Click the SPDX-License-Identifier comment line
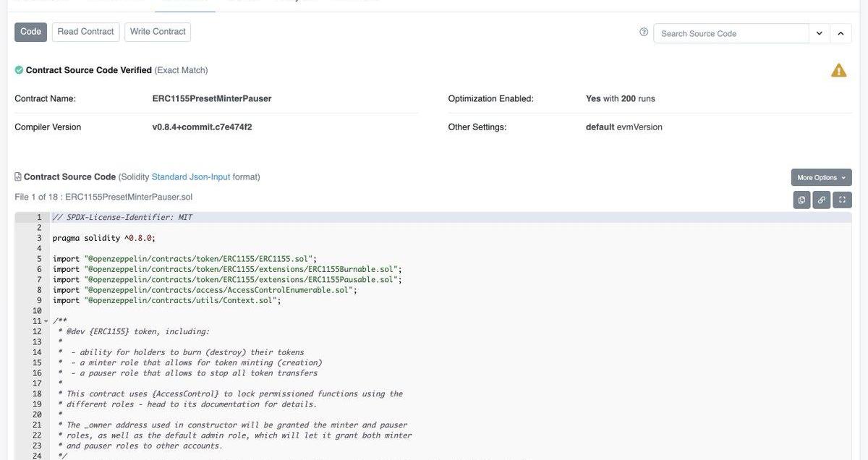 tap(122, 217)
